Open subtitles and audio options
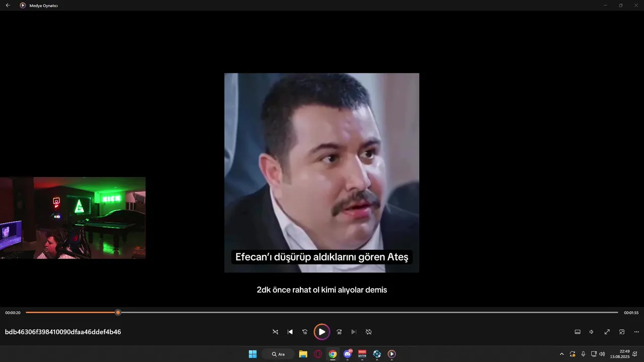The width and height of the screenshot is (644, 362). 578,332
